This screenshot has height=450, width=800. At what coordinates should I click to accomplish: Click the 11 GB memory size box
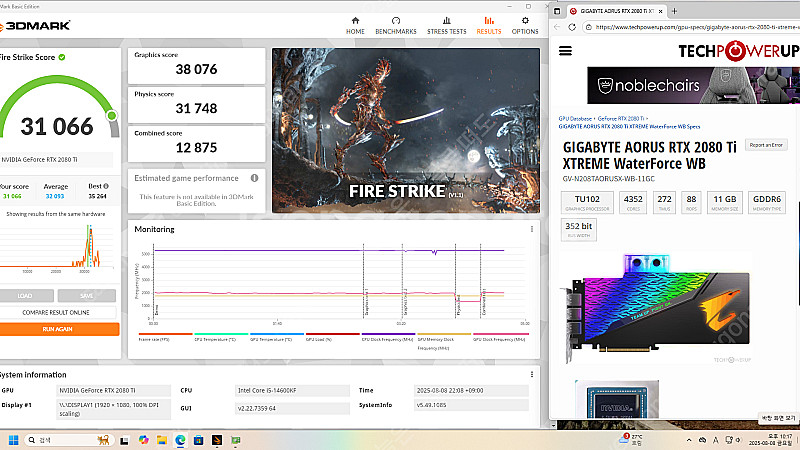pos(724,203)
